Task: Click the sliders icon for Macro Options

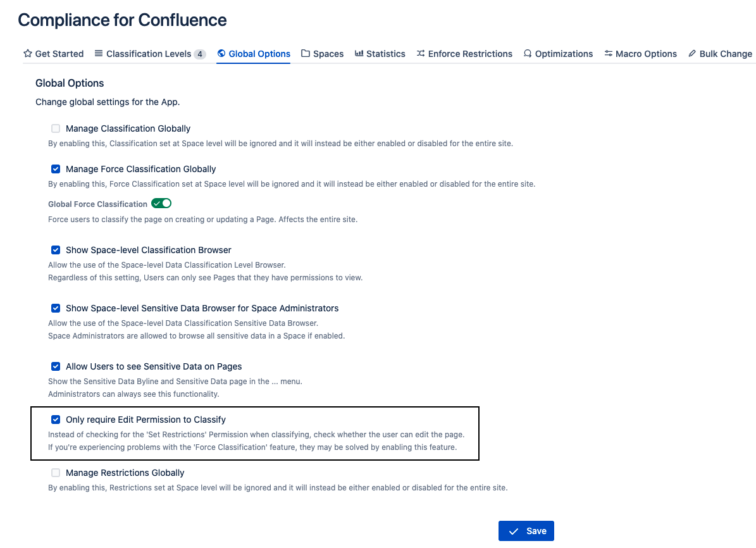Action: (608, 54)
